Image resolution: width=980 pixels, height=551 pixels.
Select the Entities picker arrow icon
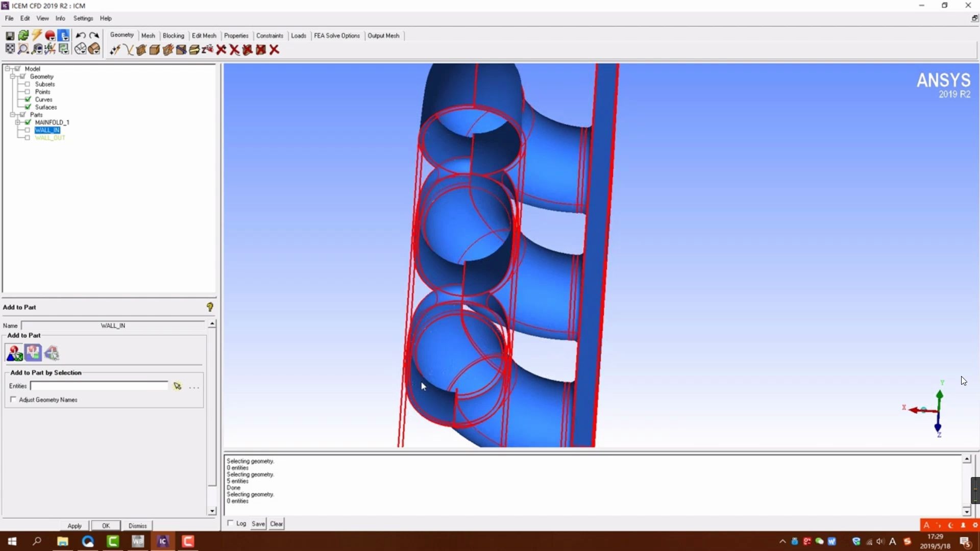(x=178, y=386)
